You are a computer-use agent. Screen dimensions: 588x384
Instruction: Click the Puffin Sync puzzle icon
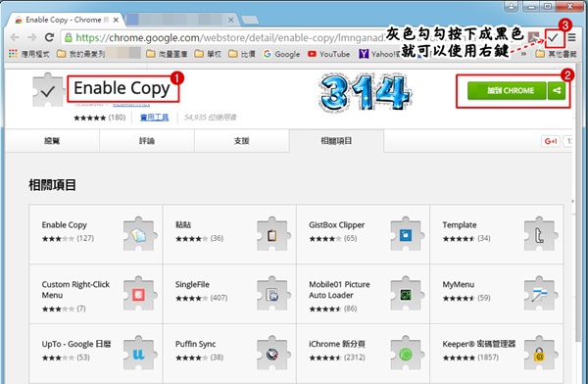[272, 354]
